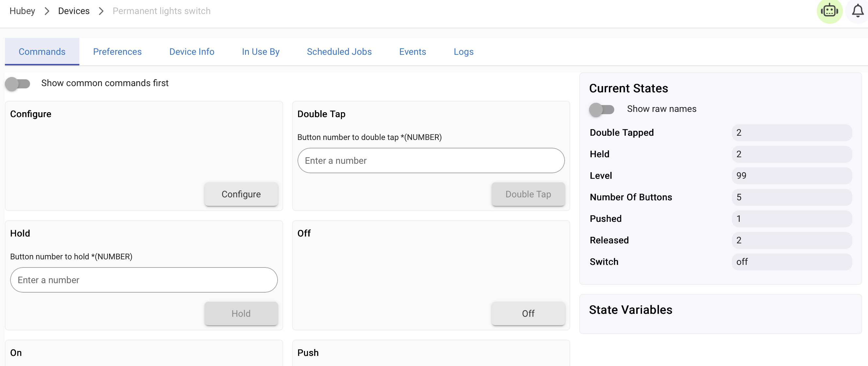Show the Logs tab
The height and width of the screenshot is (366, 868).
[x=463, y=52]
